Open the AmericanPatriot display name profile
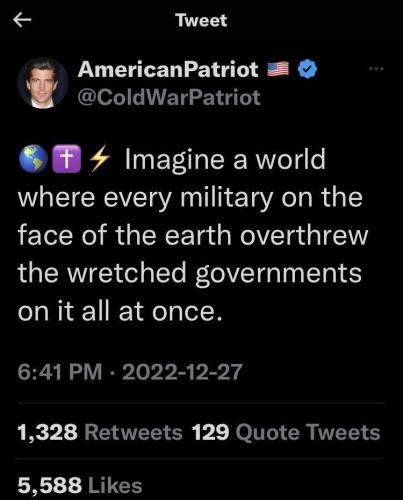This screenshot has height=500, width=403. [x=168, y=69]
